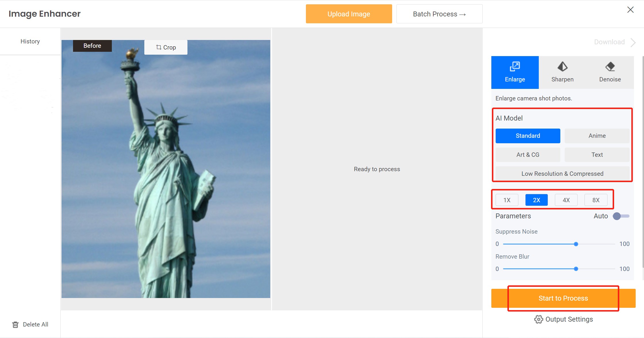
Task: Click the Output Settings gear icon
Action: (x=538, y=319)
